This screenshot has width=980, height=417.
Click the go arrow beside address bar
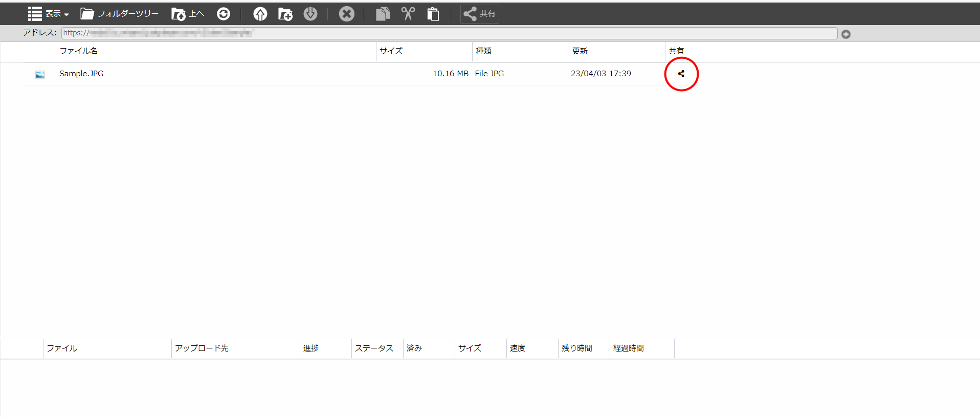846,34
